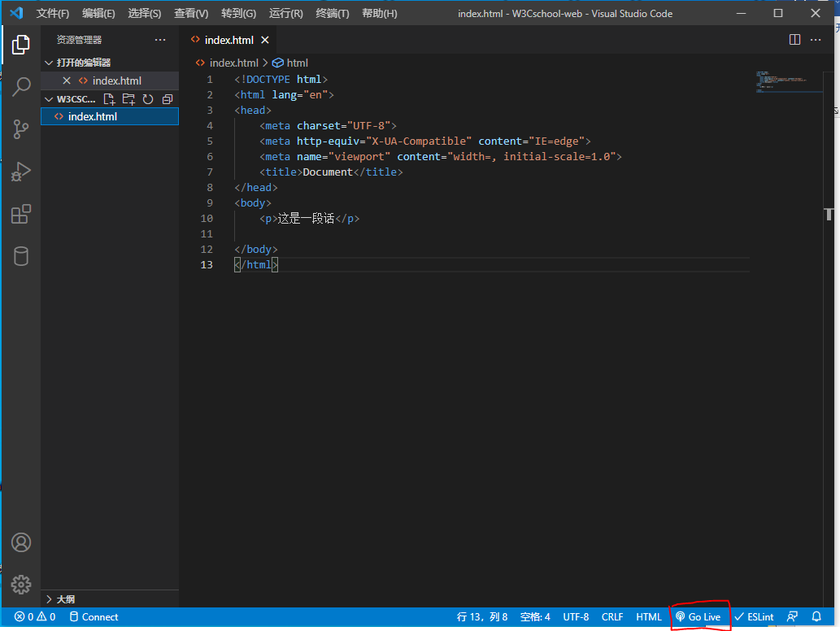This screenshot has width=840, height=631.
Task: Refresh the explorer file tree
Action: 148,99
